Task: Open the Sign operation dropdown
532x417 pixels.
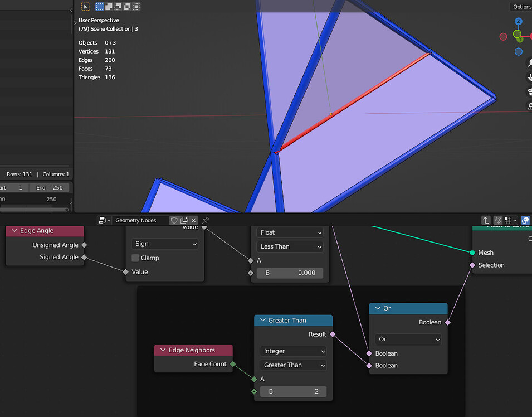Action: (x=164, y=244)
